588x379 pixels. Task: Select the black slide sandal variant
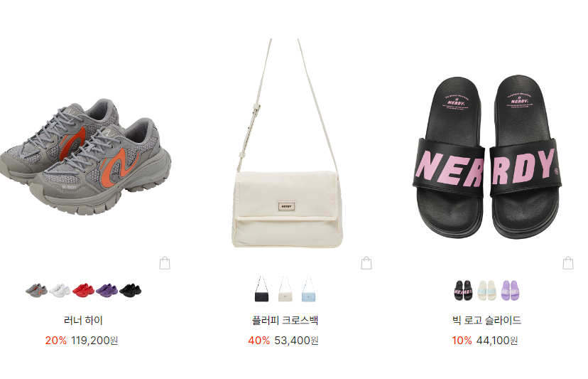[463, 290]
